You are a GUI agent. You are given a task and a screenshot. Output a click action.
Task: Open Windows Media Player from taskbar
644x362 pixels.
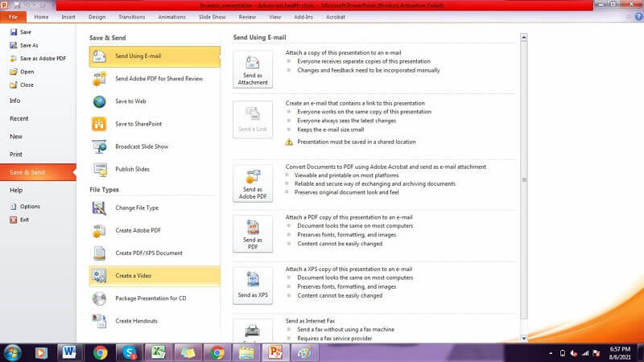pos(41,353)
